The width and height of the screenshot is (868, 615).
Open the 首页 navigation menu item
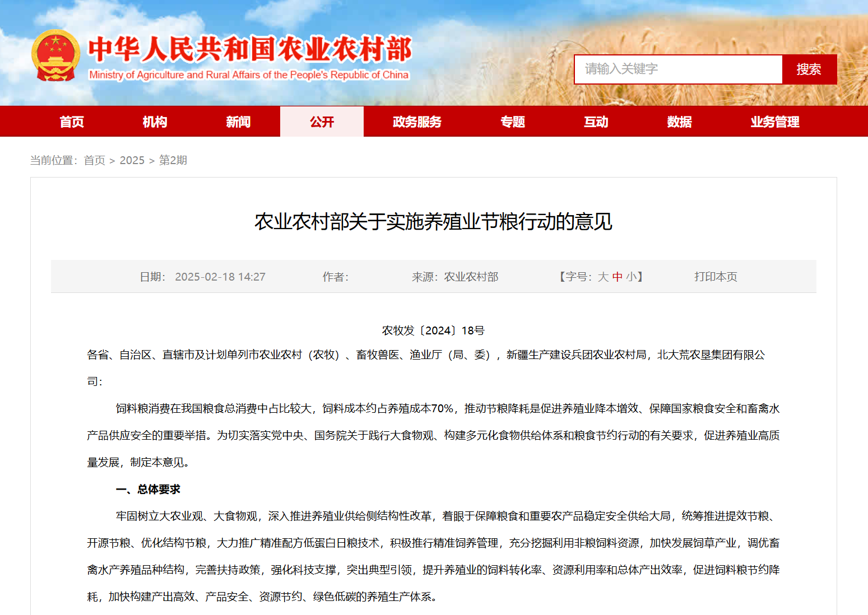click(72, 122)
